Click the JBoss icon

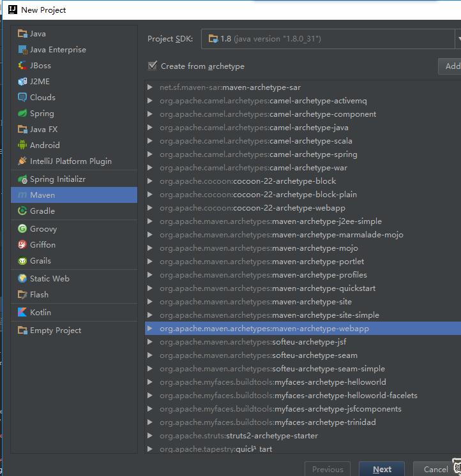tap(22, 66)
